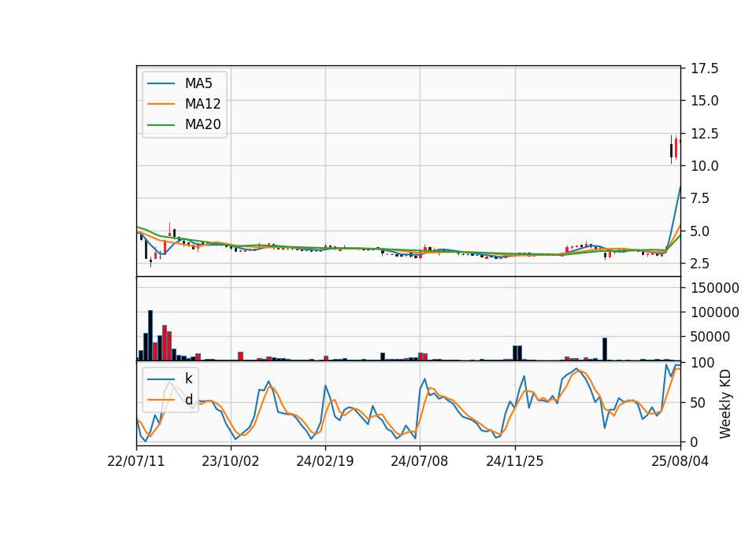This screenshot has width=756, height=543.
Task: Click the d legend label in KD panel
Action: pos(188,400)
